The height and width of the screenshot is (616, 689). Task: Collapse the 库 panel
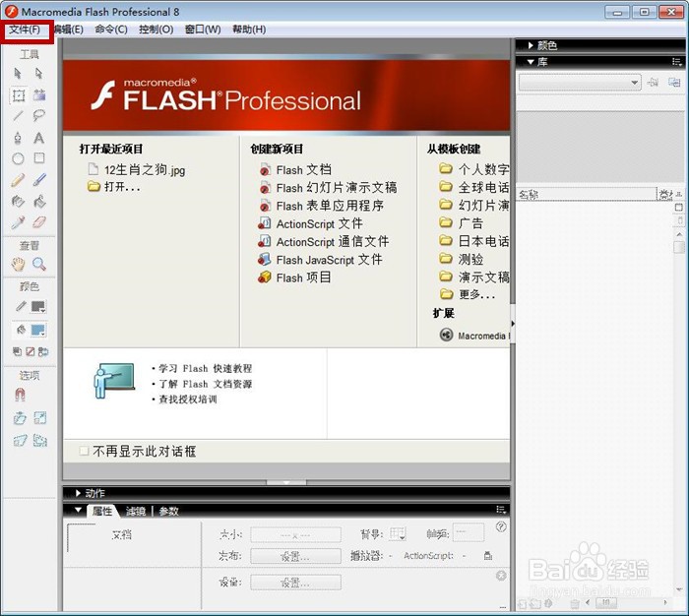pos(531,62)
